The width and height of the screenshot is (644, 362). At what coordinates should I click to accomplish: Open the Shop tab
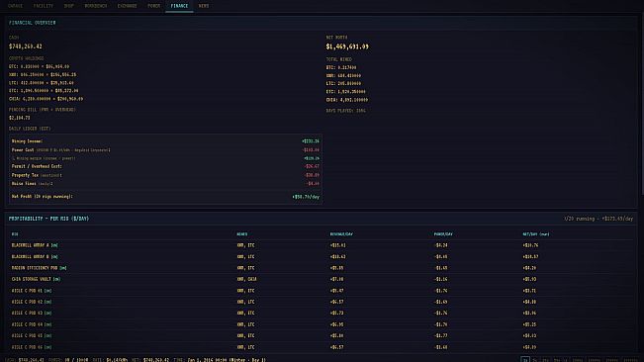[68, 6]
